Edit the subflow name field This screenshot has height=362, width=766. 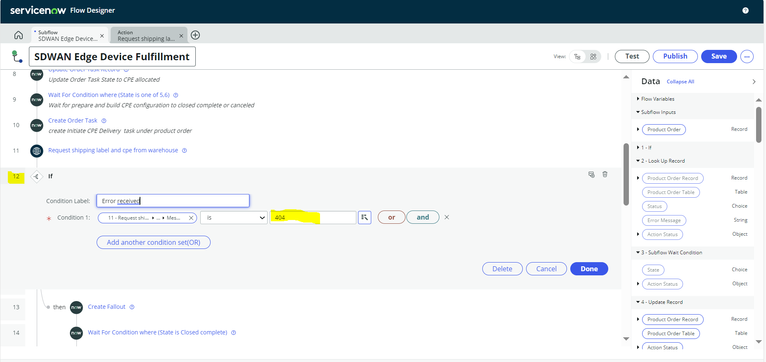(112, 57)
